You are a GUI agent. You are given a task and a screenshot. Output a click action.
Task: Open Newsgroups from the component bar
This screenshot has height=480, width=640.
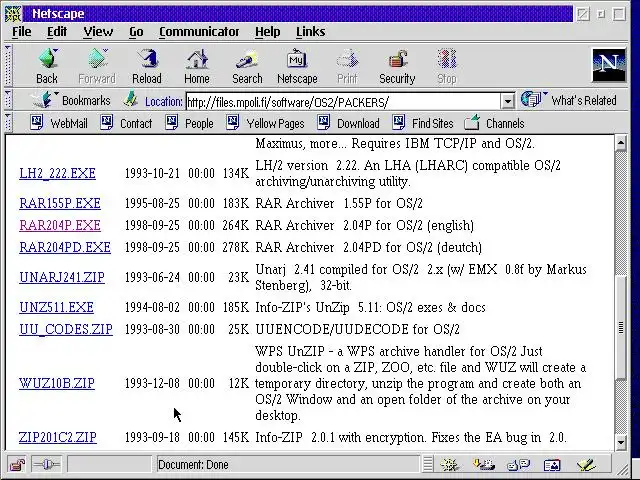pos(518,464)
